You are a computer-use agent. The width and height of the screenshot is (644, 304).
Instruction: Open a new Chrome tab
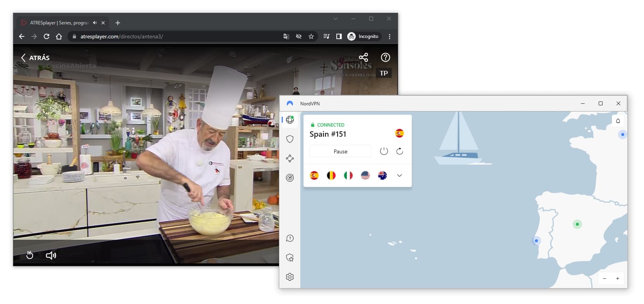coord(118,23)
